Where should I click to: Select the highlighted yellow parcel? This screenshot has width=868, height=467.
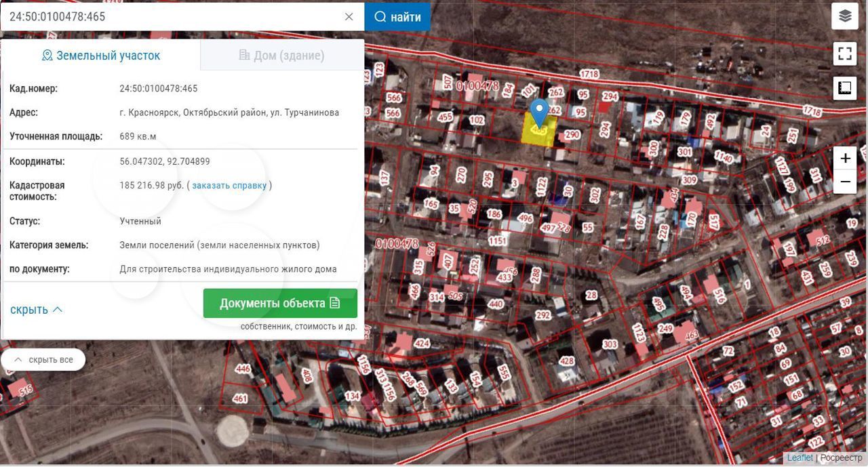pyautogui.click(x=539, y=130)
